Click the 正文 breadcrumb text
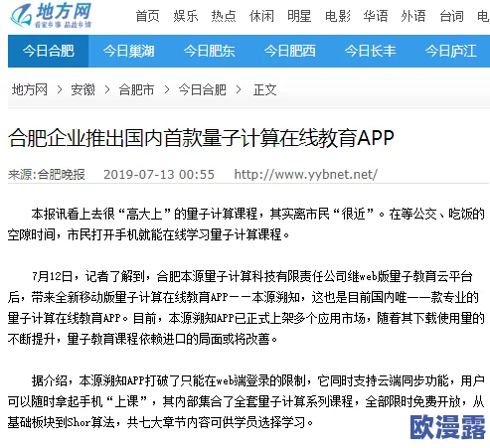Screen dimensions: 490x448 (x=264, y=89)
